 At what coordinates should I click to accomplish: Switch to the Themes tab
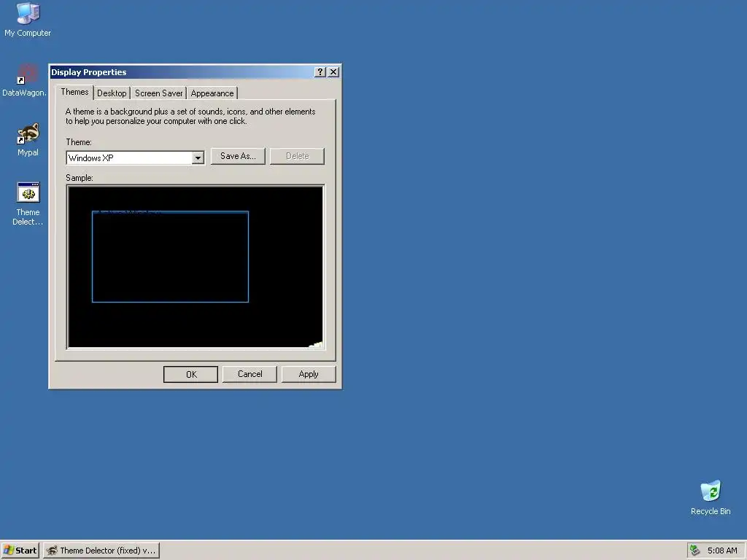74,92
